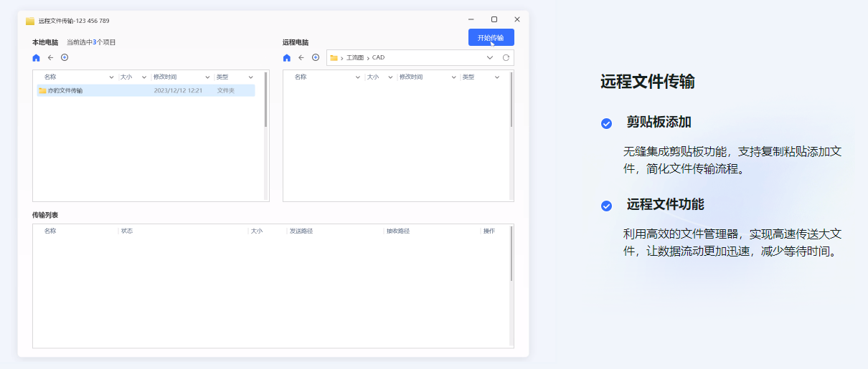Open local 名称 column dropdown arrow

point(111,77)
